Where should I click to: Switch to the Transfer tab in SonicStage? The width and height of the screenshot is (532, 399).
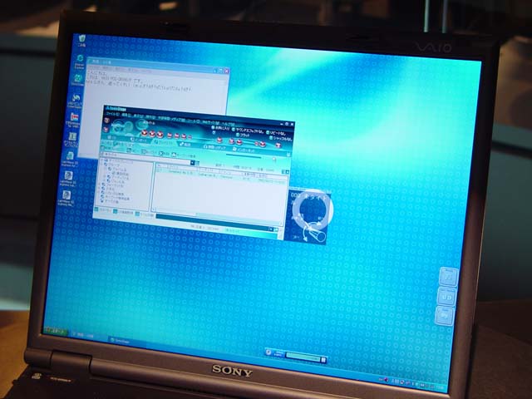point(186,144)
